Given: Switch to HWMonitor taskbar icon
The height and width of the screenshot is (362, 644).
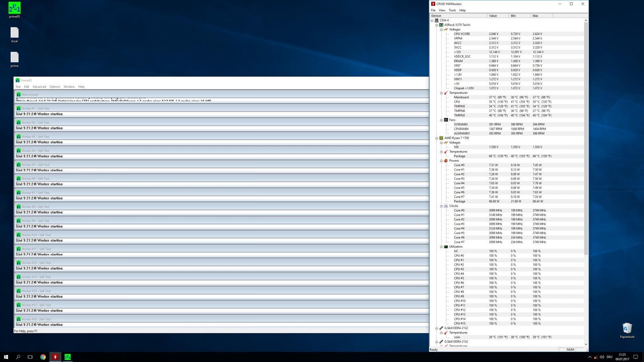Looking at the screenshot, I should tap(55, 357).
